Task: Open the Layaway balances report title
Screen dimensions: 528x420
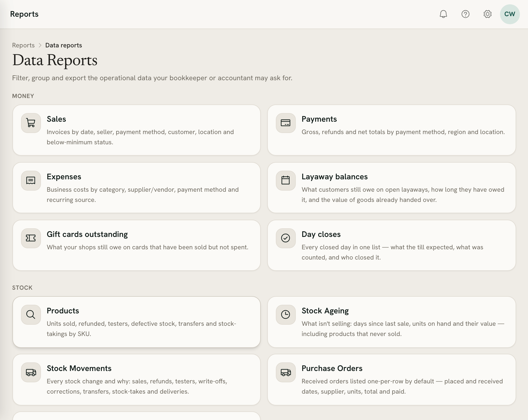Action: pos(335,177)
